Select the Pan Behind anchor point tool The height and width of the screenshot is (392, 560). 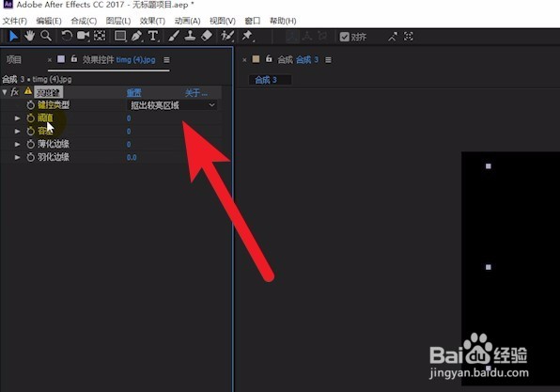coord(100,36)
